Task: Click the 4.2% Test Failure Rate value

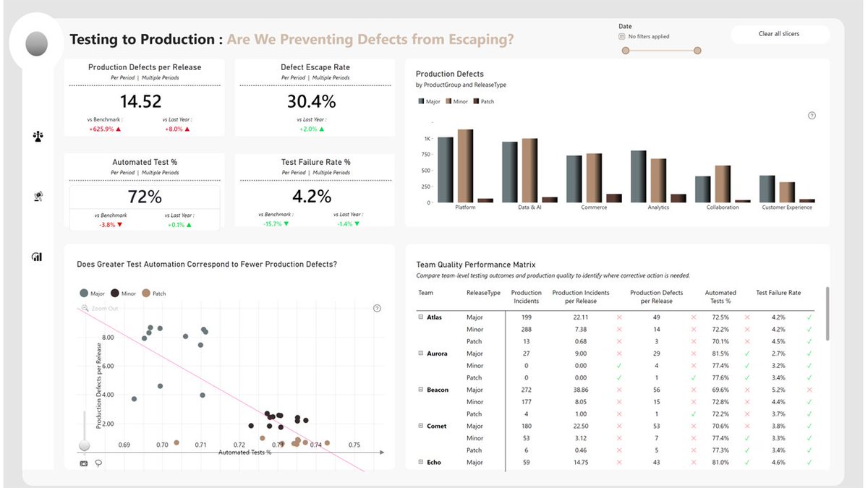Action: point(312,197)
